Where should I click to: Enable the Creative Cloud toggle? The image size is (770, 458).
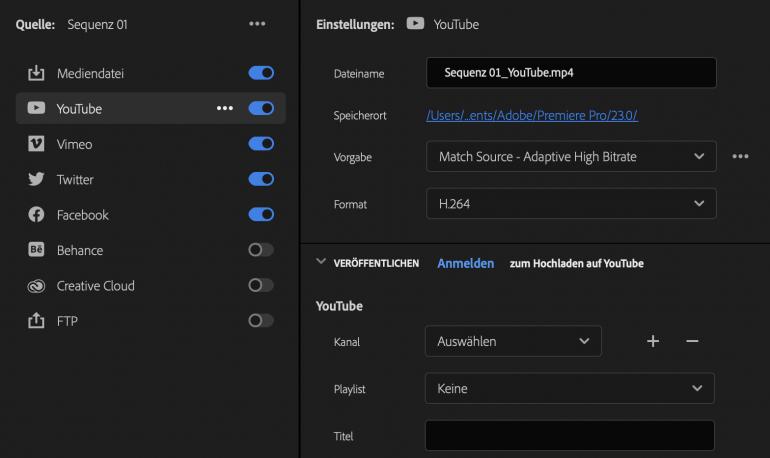(261, 285)
